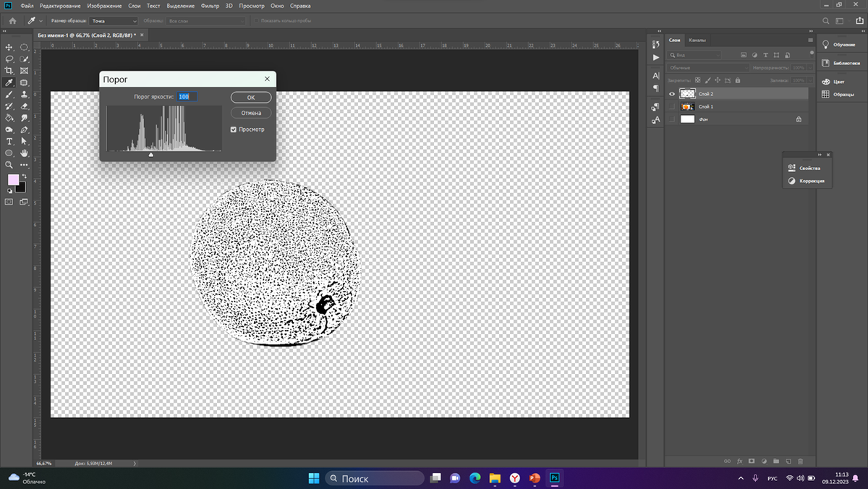Open the Character panel icon
This screenshot has width=868, height=489.
point(655,75)
